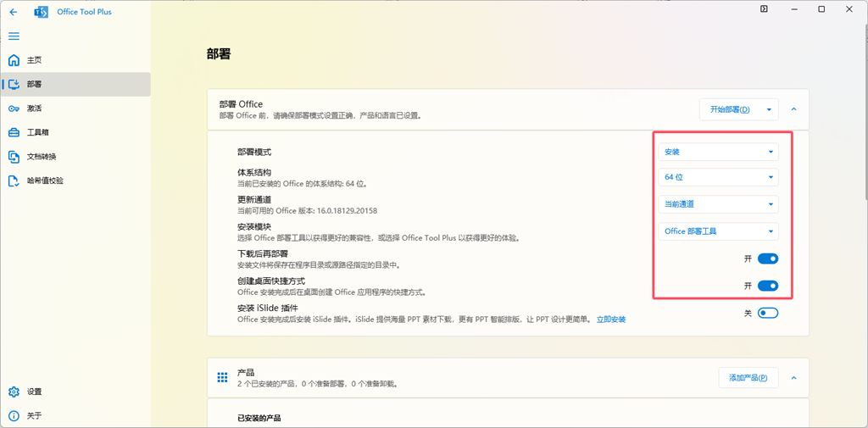Click the 部署 page title
This screenshot has height=428, width=868.
click(219, 53)
